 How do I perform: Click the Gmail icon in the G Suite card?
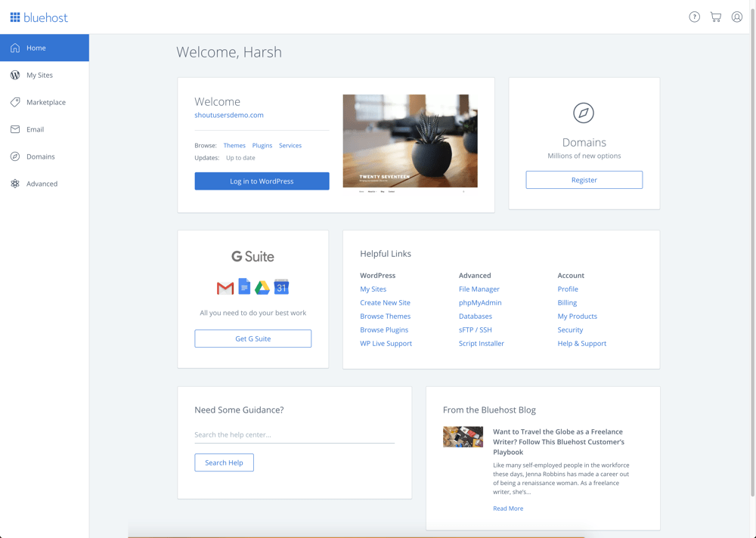225,287
